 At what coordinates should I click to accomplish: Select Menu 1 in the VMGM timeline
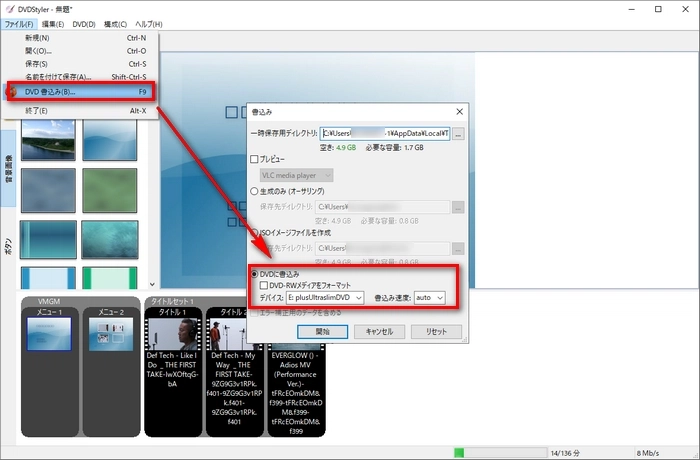pyautogui.click(x=49, y=334)
